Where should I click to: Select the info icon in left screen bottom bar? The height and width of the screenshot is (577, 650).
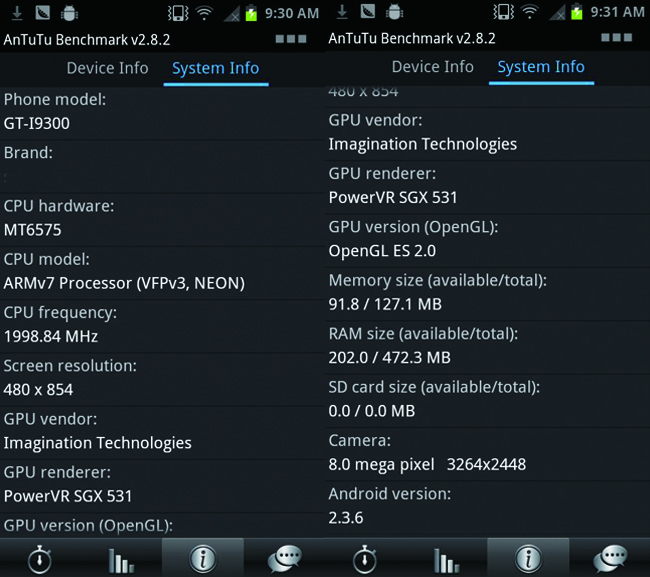(x=203, y=559)
